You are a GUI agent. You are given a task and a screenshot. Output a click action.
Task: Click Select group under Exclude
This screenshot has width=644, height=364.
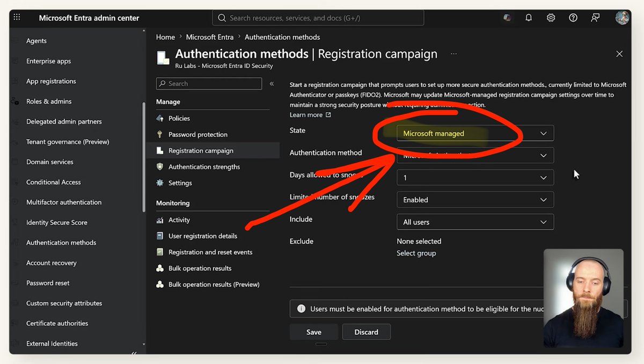click(416, 253)
